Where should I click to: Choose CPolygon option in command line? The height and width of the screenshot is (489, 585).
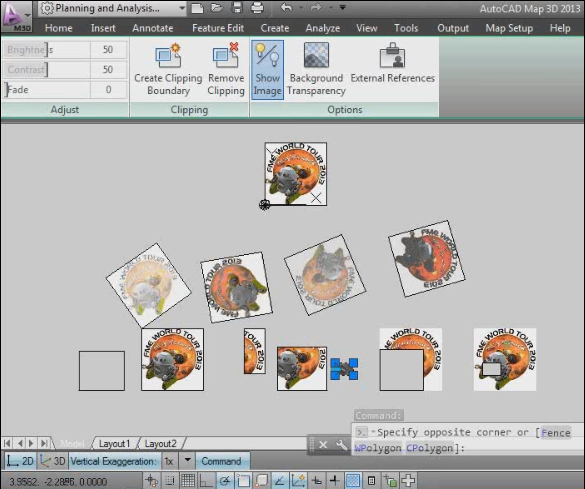click(429, 448)
